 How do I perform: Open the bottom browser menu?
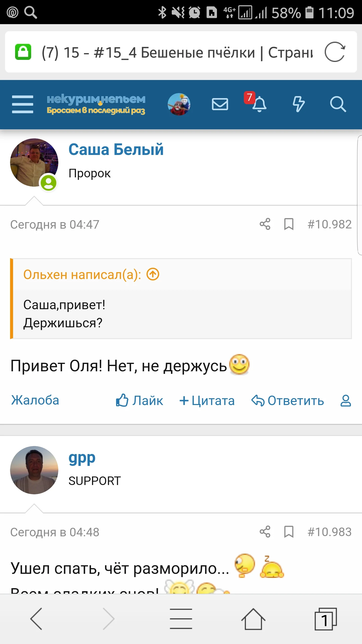point(182,619)
